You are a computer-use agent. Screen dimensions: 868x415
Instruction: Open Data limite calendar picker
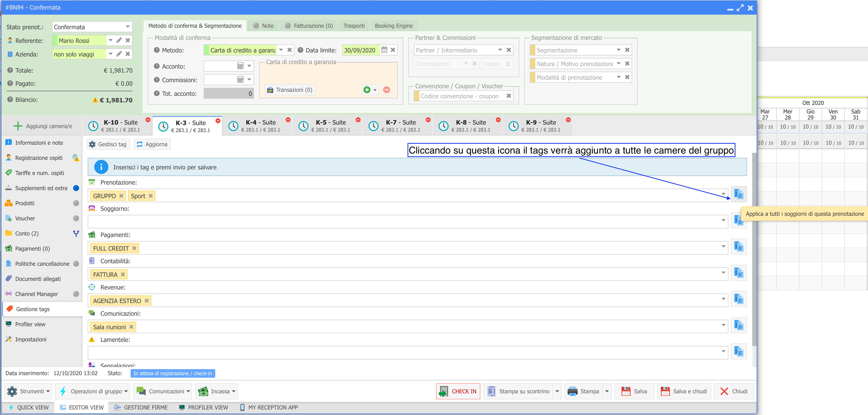pos(384,50)
